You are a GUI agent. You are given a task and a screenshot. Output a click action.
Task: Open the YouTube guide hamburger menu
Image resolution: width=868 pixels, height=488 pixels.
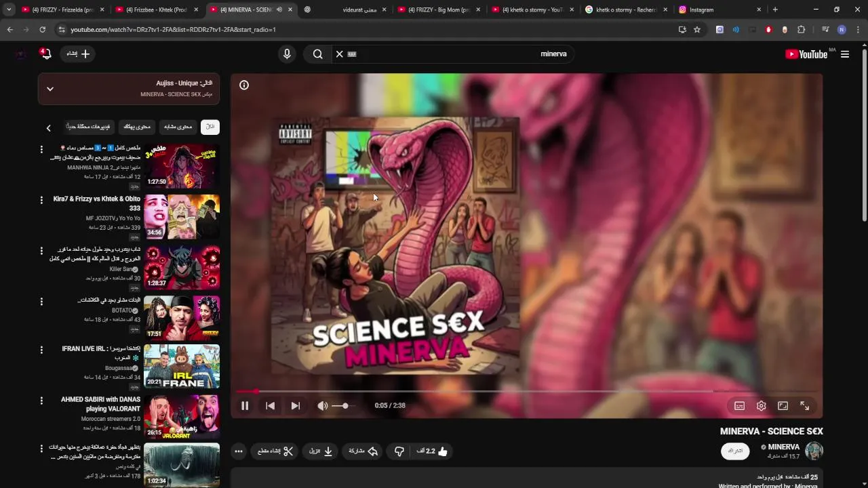[x=845, y=54]
